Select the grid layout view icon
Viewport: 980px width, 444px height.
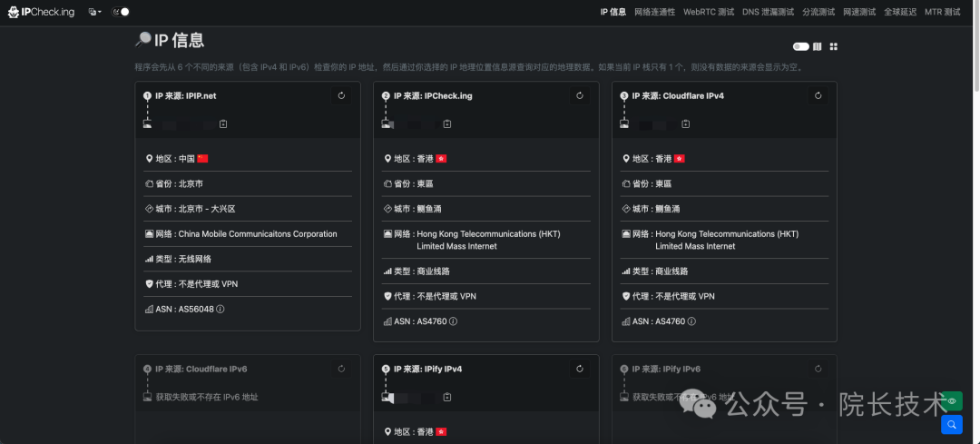pyautogui.click(x=833, y=46)
